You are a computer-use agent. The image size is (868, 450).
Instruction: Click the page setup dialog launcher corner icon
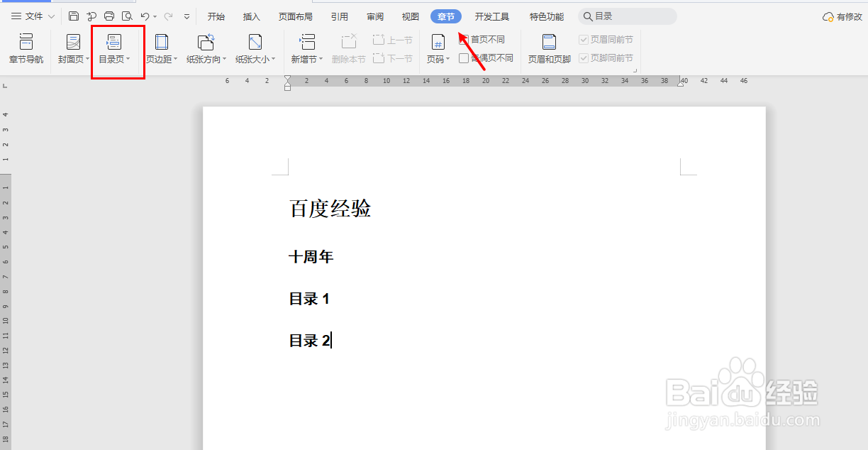(635, 70)
